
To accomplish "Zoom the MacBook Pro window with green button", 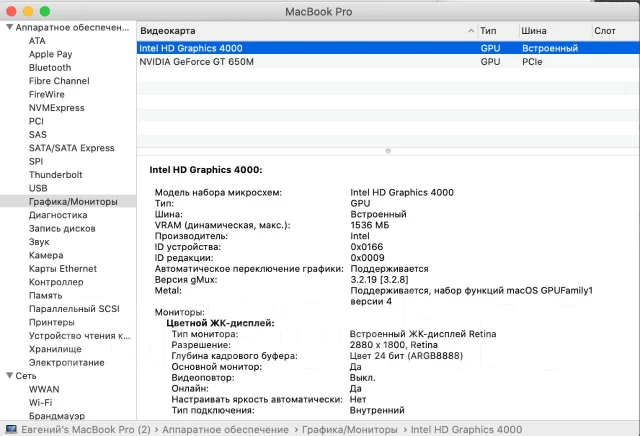I will click(x=45, y=11).
